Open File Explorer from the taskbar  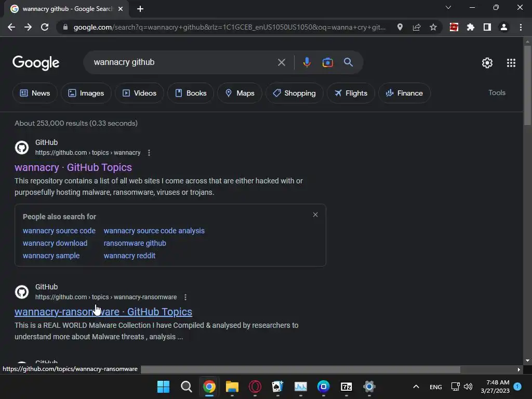pyautogui.click(x=232, y=387)
